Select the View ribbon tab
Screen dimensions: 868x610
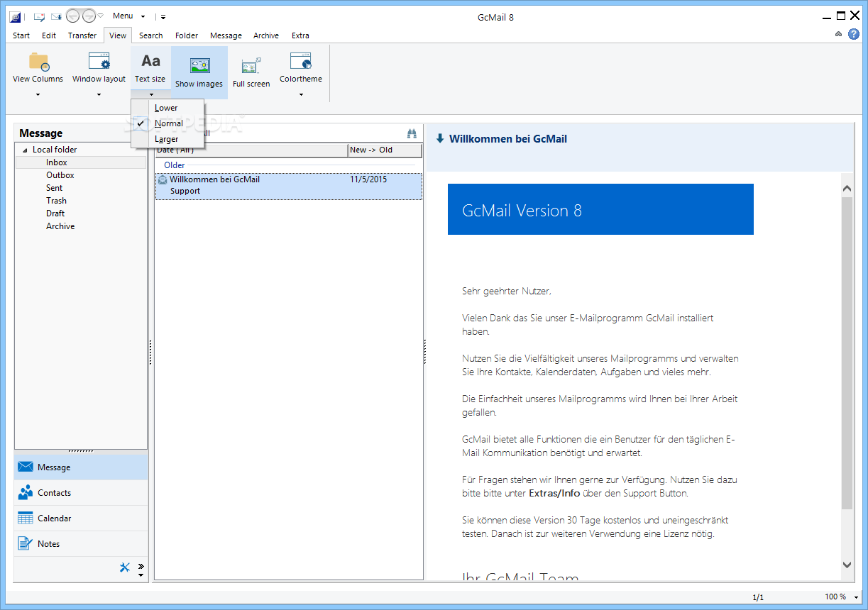pyautogui.click(x=118, y=35)
